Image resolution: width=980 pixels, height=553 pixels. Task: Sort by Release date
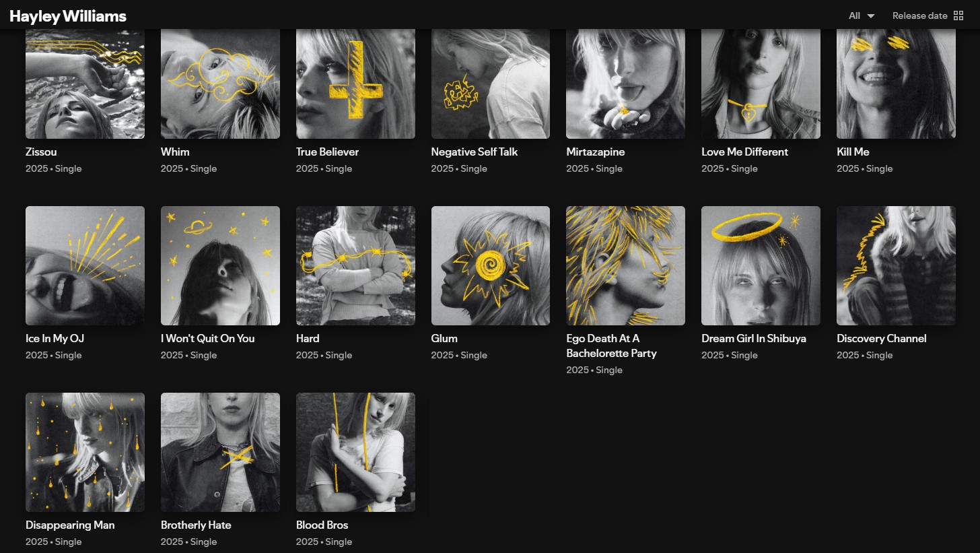coord(920,15)
